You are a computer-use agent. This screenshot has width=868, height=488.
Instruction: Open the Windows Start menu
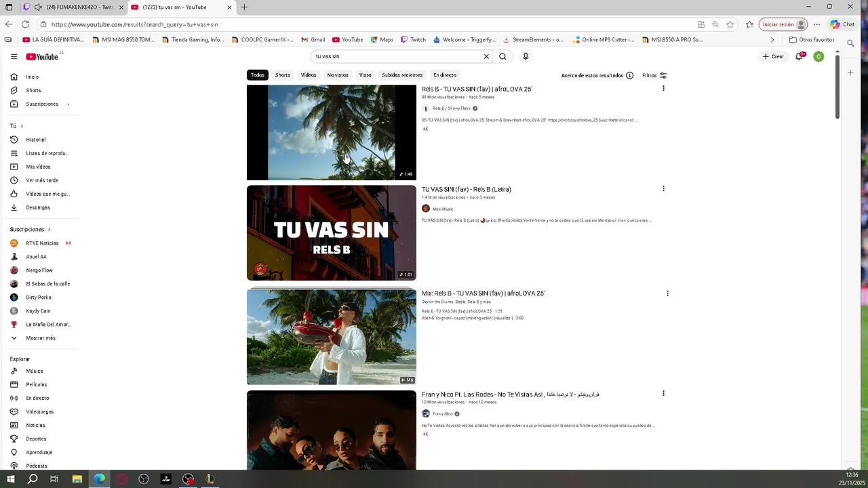coord(10,479)
